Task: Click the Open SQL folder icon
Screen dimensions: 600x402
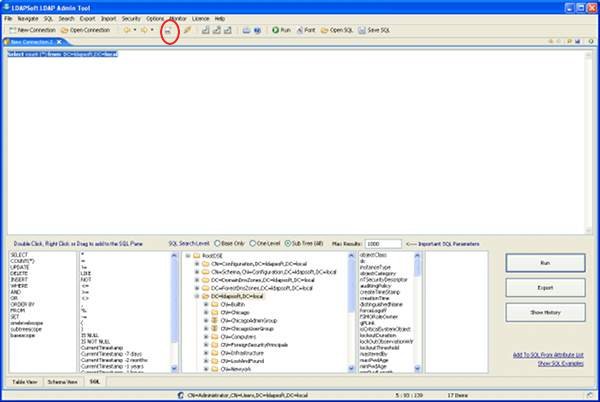Action: (324, 30)
